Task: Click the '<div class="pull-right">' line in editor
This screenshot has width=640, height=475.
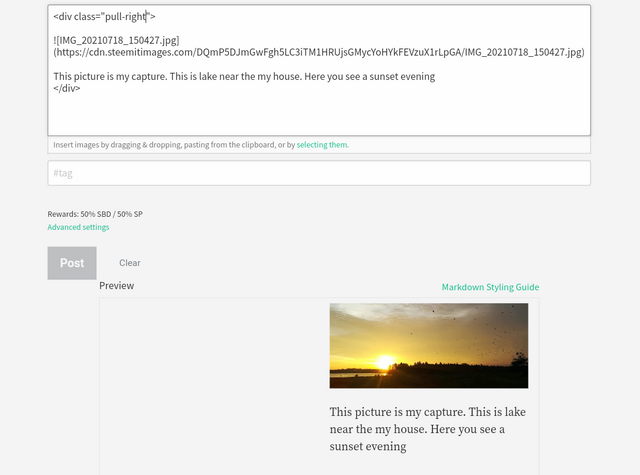Action: (x=104, y=16)
